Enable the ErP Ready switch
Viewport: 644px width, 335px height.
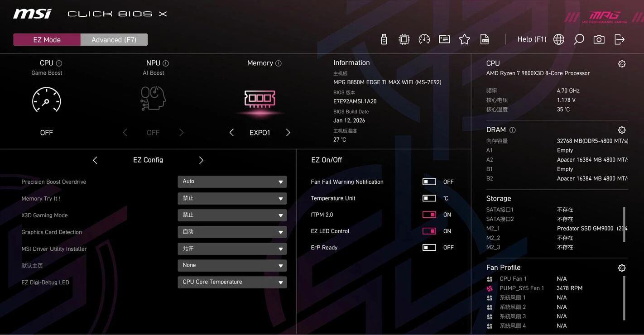[x=429, y=248]
